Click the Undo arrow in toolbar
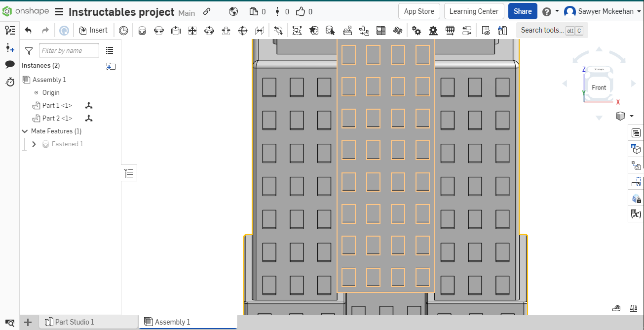Viewport: 644px width, 330px height. pos(28,31)
